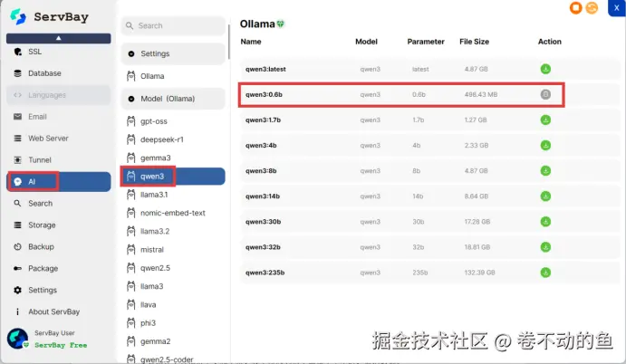The height and width of the screenshot is (364, 626).
Task: Open the Search sidebar item
Action: tap(59, 203)
